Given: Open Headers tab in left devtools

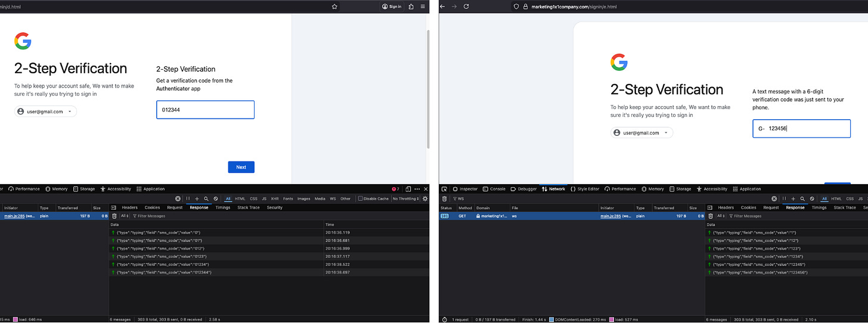Looking at the screenshot, I should tap(130, 207).
